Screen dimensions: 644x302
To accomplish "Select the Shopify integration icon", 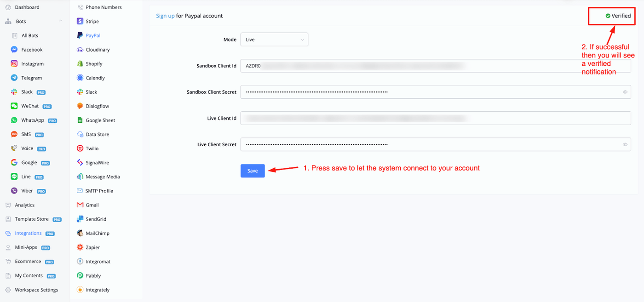I will point(80,64).
